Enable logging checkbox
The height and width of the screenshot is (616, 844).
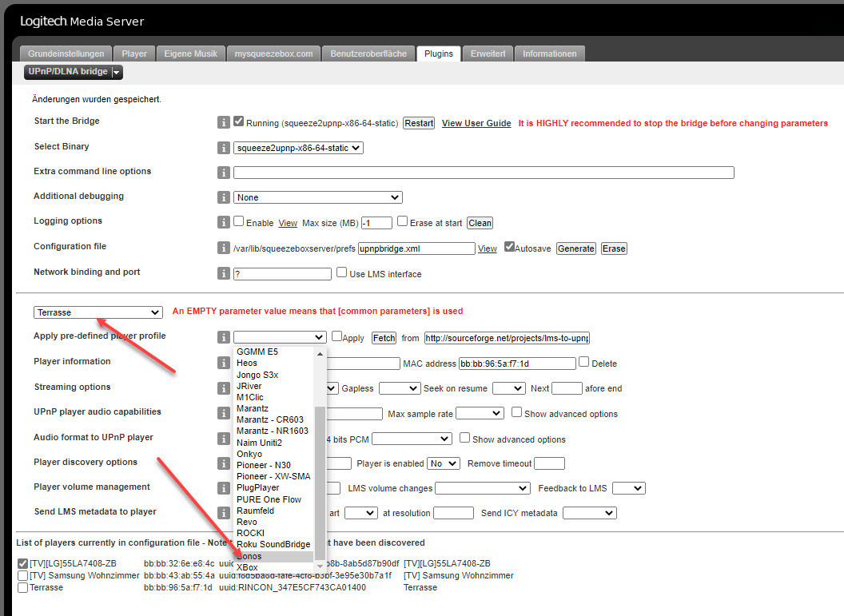click(239, 221)
